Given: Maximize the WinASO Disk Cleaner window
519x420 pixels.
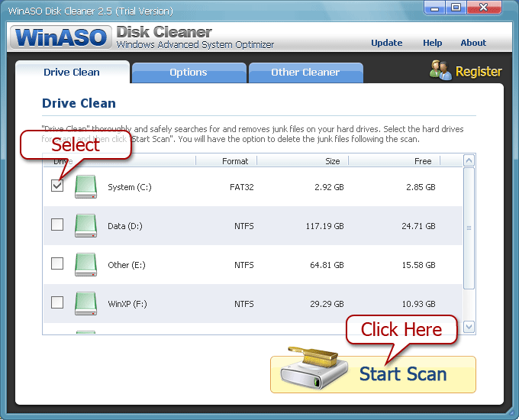Looking at the screenshot, I should coord(456,8).
